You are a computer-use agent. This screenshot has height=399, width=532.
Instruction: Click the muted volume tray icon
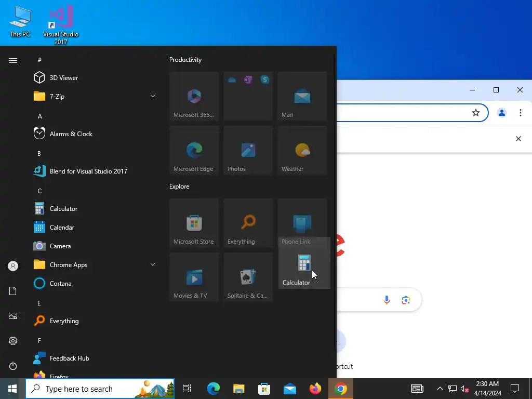(464, 389)
